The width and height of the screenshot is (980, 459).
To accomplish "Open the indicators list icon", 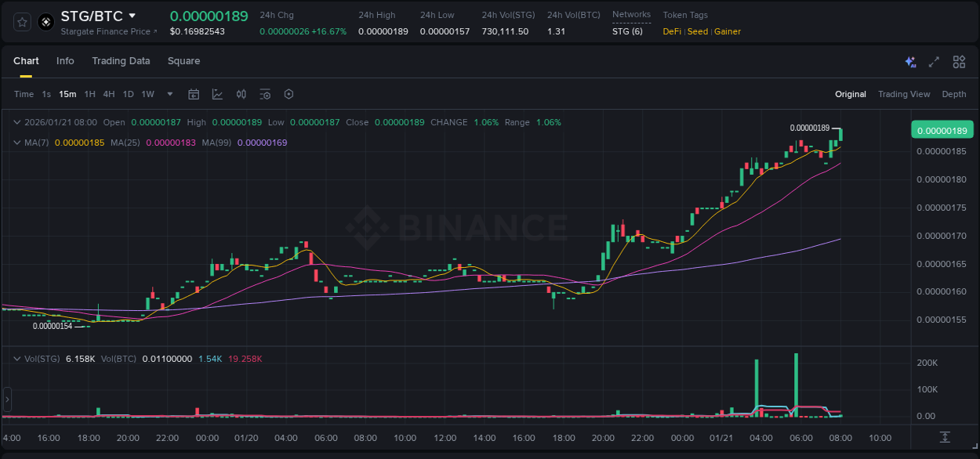I will (265, 94).
